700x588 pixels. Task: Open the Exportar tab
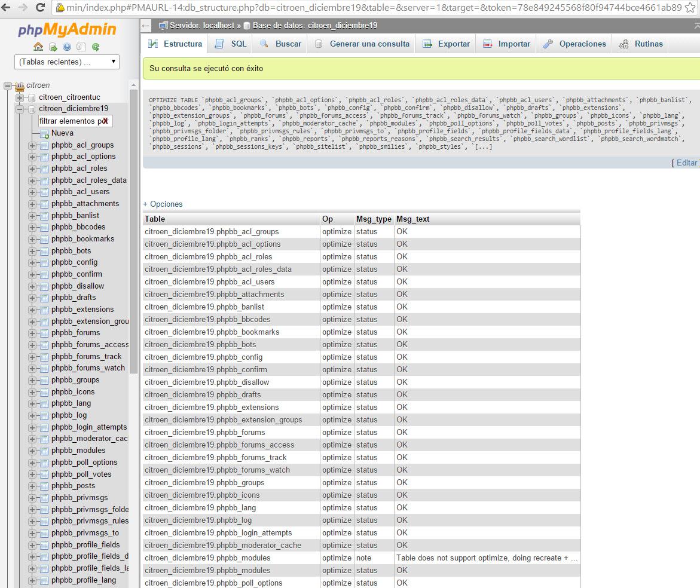coord(447,44)
